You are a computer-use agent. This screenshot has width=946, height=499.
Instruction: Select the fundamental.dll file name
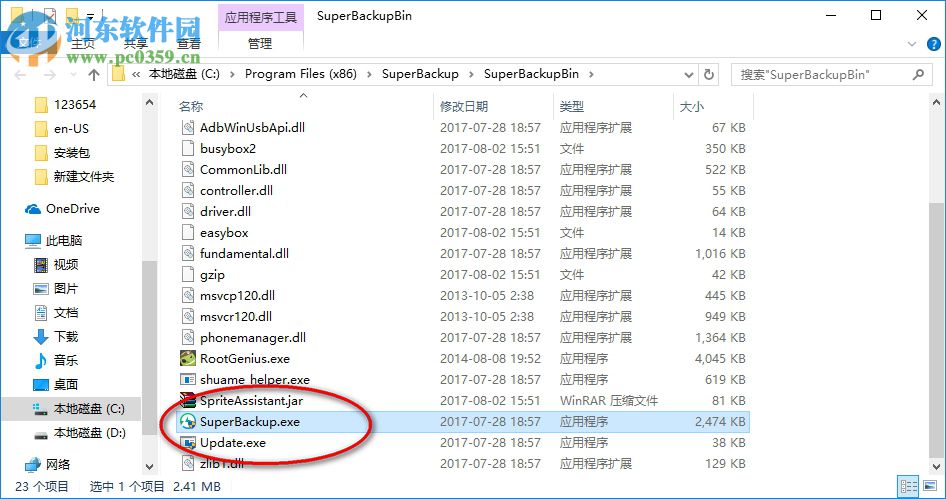pos(244,253)
